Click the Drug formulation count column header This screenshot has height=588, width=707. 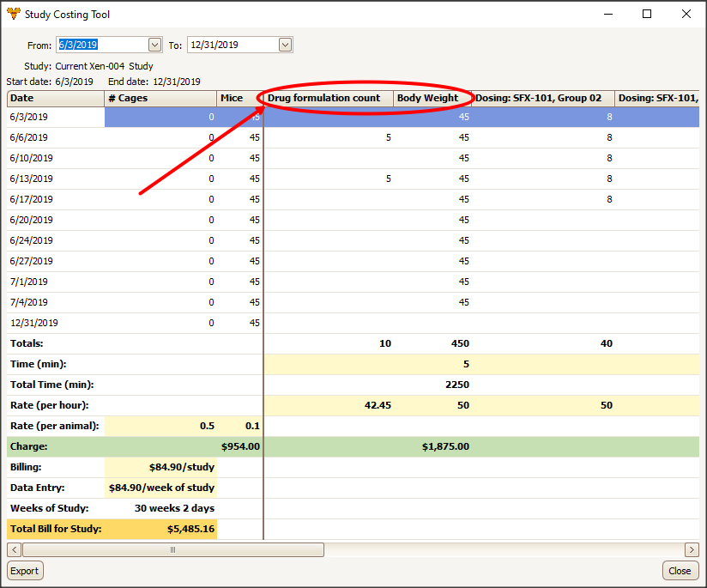pos(329,99)
